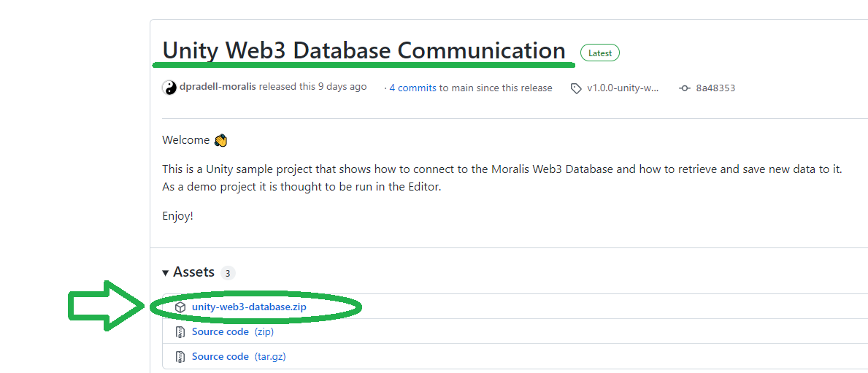Click the Assets heading text
Screen dimensions: 868x373
[x=193, y=272]
